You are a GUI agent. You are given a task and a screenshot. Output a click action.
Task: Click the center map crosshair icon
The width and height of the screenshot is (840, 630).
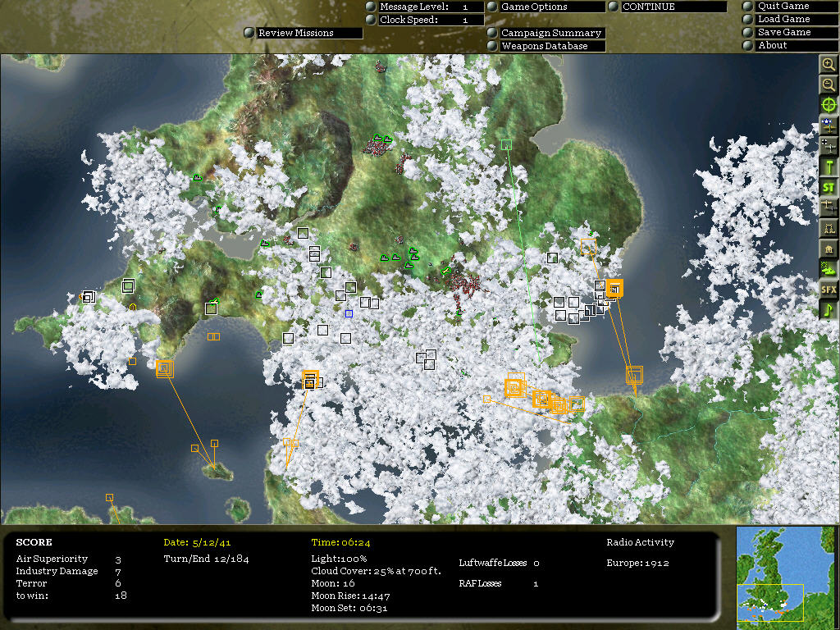pos(829,105)
